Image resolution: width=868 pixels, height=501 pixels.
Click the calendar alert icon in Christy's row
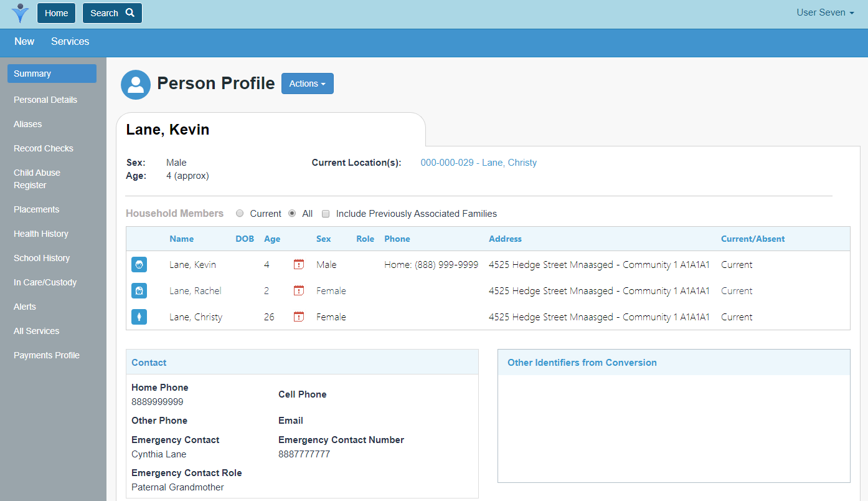point(299,317)
